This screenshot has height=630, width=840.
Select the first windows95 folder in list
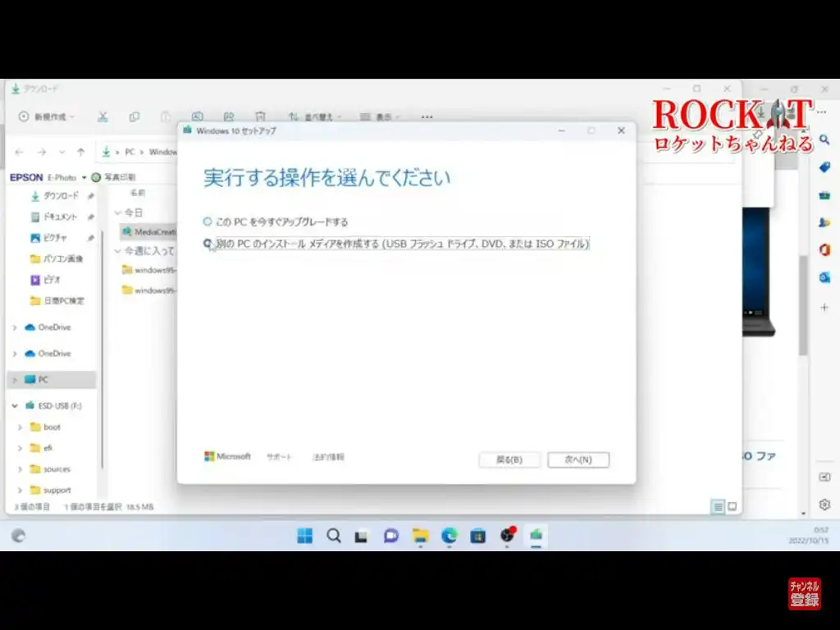pos(149,270)
